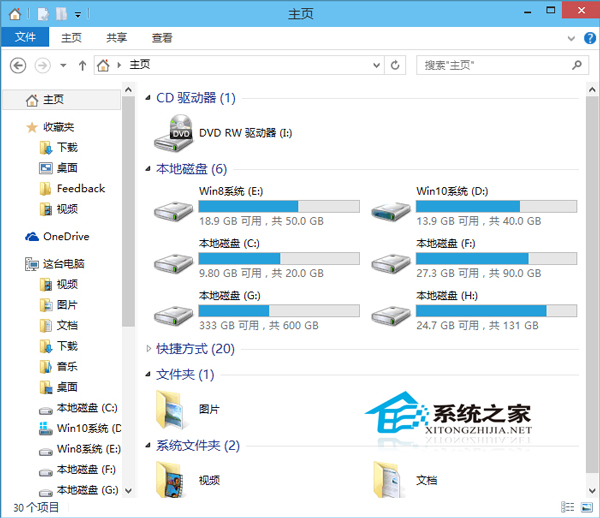This screenshot has width=600, height=518.
Task: Switch to large icons view in status bar
Action: (x=585, y=508)
